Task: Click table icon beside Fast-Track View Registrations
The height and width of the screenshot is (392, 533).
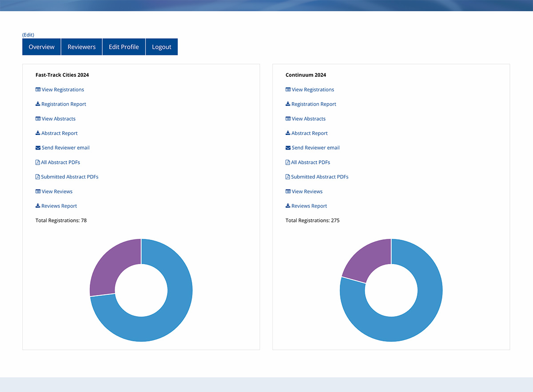Action: pos(38,90)
